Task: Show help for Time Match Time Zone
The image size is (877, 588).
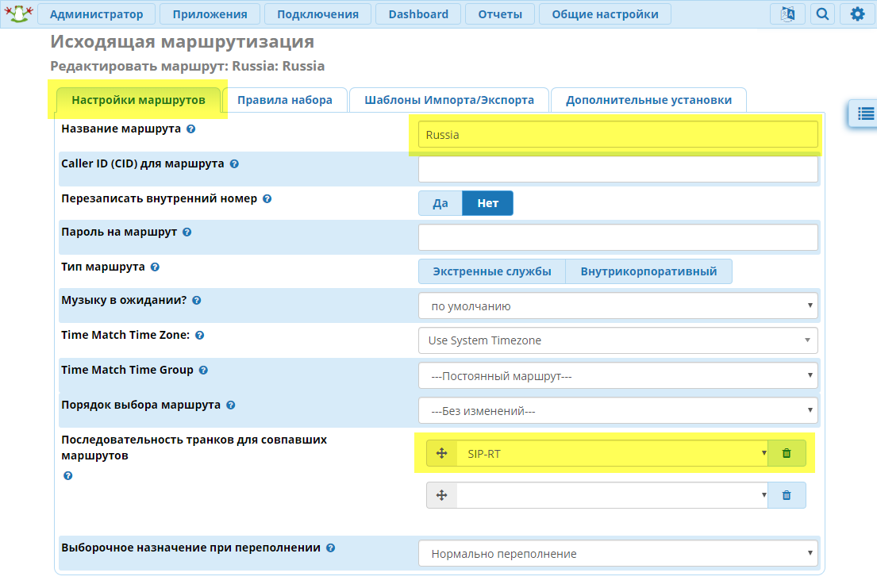Action: 200,335
